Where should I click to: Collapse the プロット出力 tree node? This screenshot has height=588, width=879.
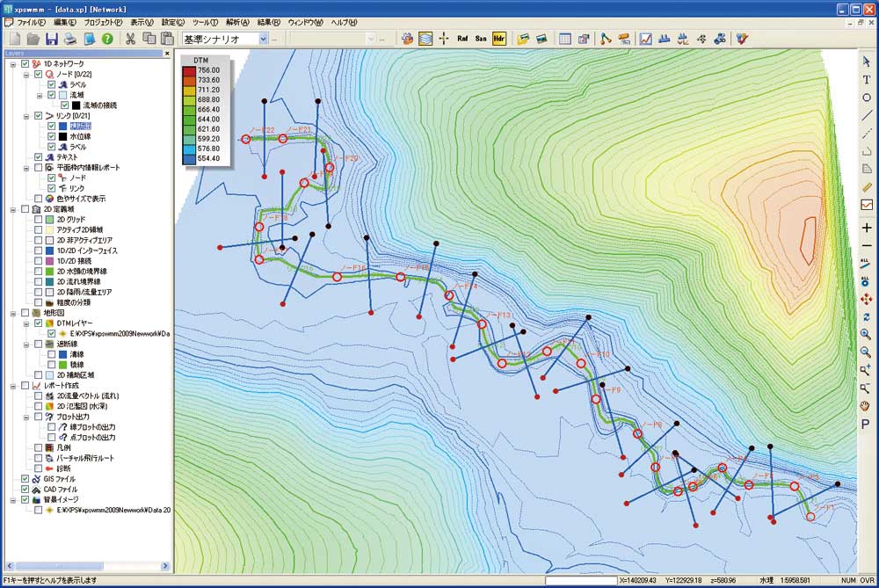pos(25,417)
